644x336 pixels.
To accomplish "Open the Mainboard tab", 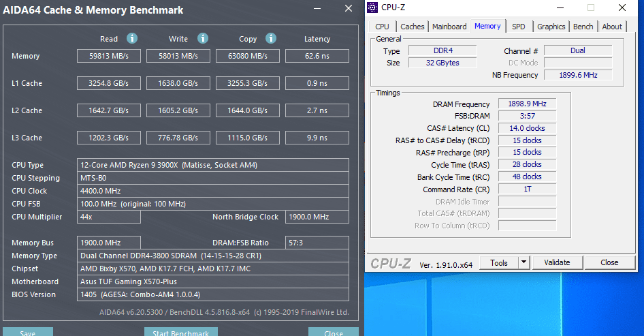I will (x=449, y=27).
